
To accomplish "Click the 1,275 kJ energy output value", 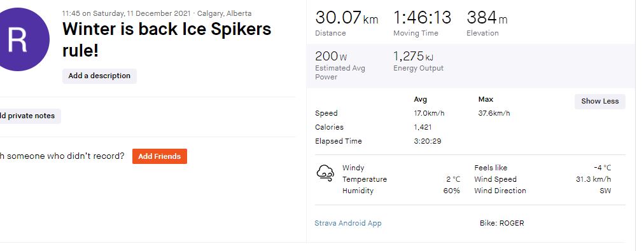I will click(x=413, y=56).
